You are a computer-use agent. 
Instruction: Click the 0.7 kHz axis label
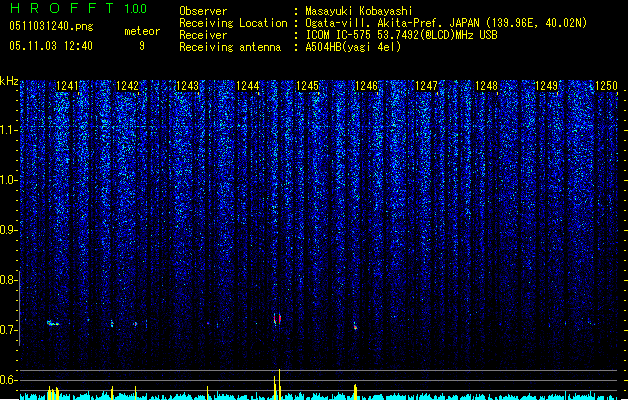8,330
